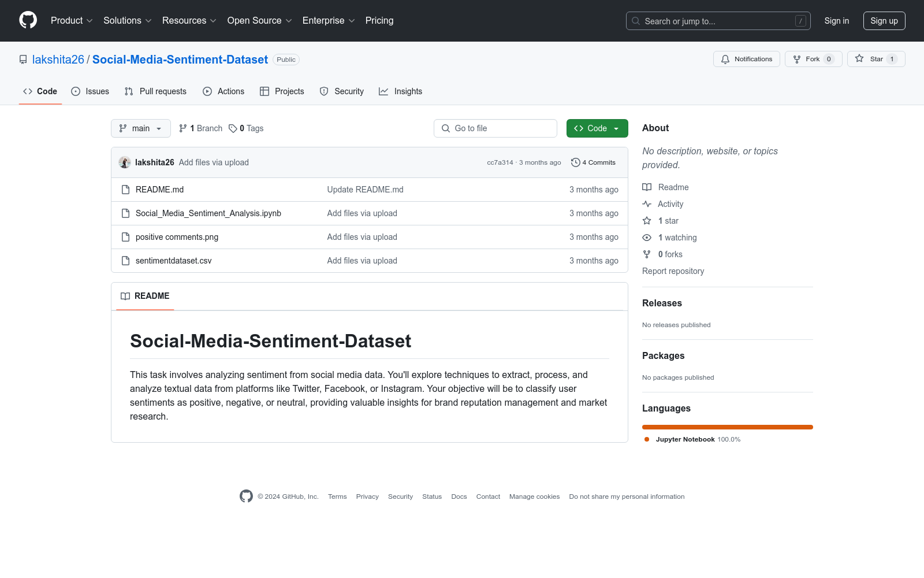Viewport: 924px width, 578px height.
Task: Click the Sign up button
Action: pos(884,21)
